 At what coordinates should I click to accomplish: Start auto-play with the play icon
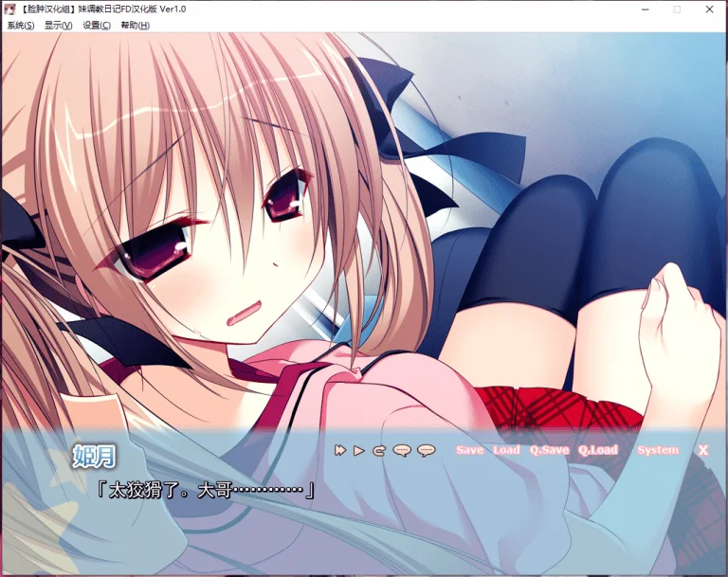point(359,451)
